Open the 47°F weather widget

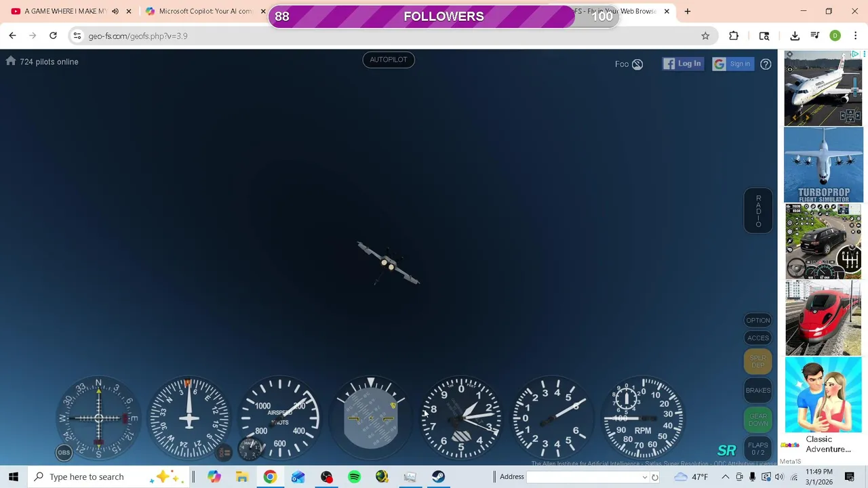(x=692, y=476)
